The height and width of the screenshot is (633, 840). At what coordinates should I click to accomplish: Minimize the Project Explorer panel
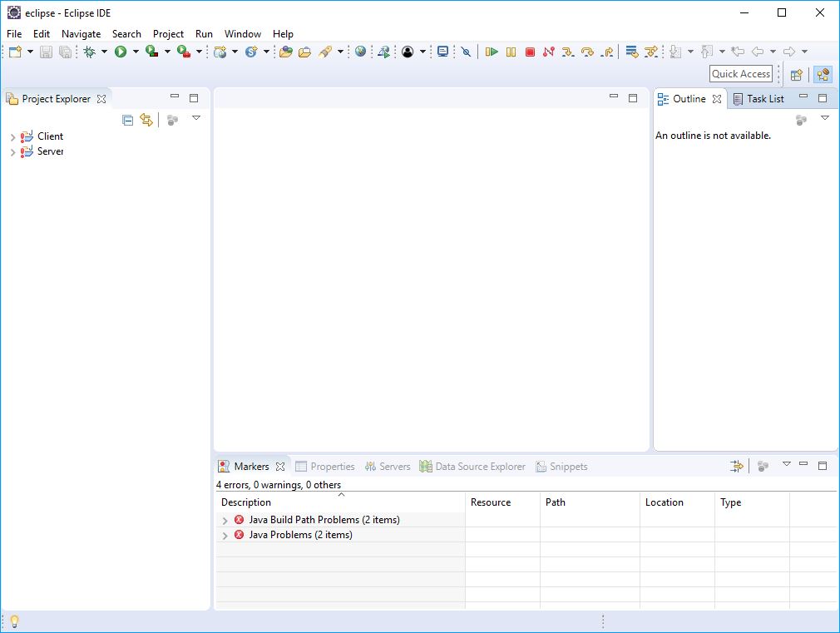point(175,96)
